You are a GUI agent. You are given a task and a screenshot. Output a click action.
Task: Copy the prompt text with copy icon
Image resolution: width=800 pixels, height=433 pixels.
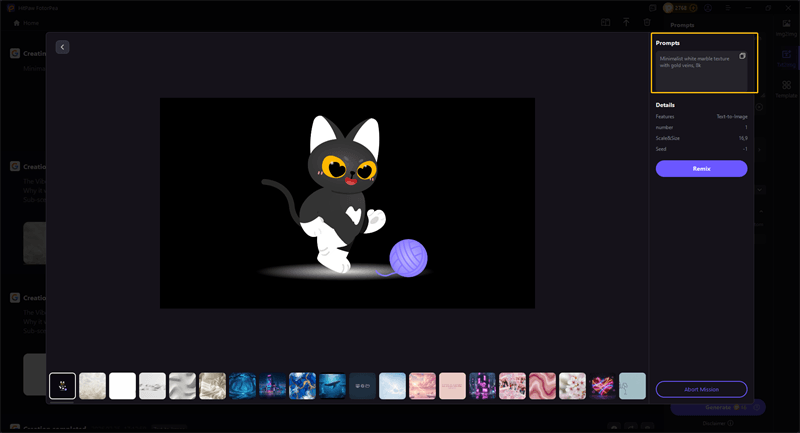click(x=742, y=56)
